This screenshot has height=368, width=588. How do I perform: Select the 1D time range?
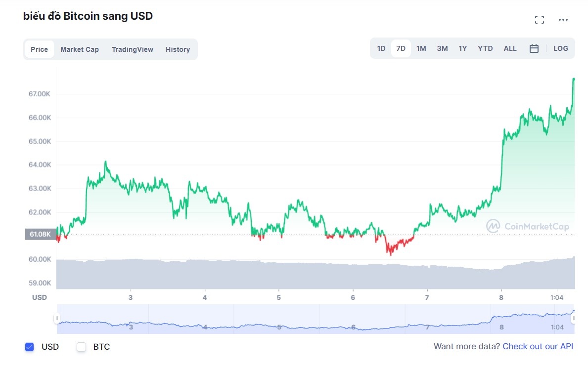[x=381, y=48]
